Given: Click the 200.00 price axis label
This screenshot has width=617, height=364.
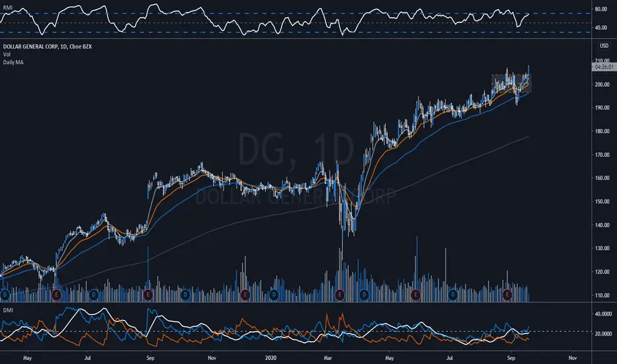Looking at the screenshot, I should tap(602, 84).
